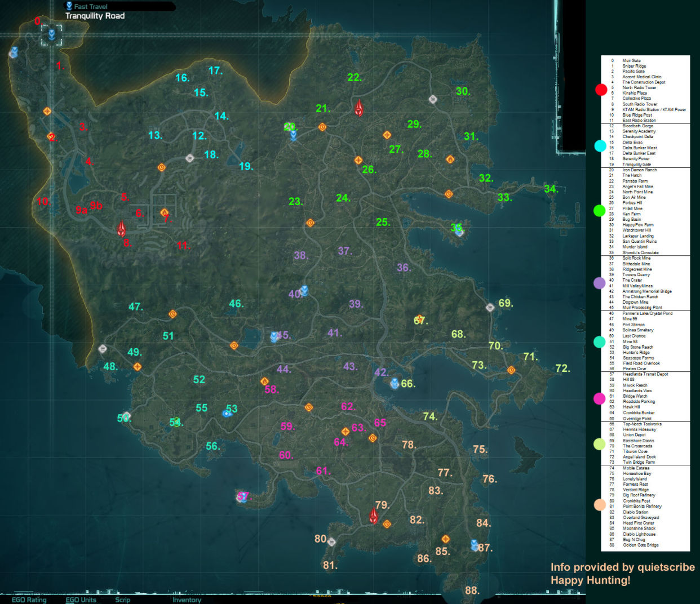Click the magenta legend circle
Screen dimensions: 700x604
coord(600,399)
